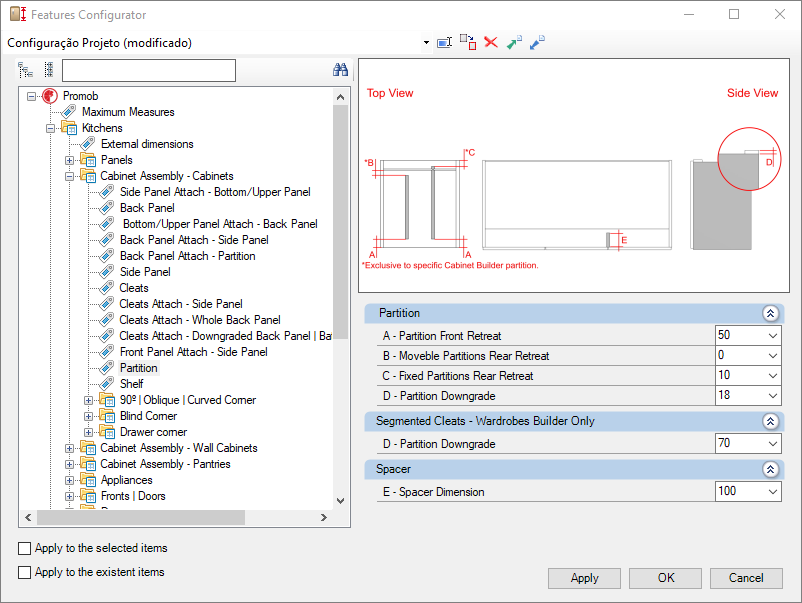The width and height of the screenshot is (802, 603).
Task: Open A - Partition Front Retreat dropdown
Action: pos(772,336)
